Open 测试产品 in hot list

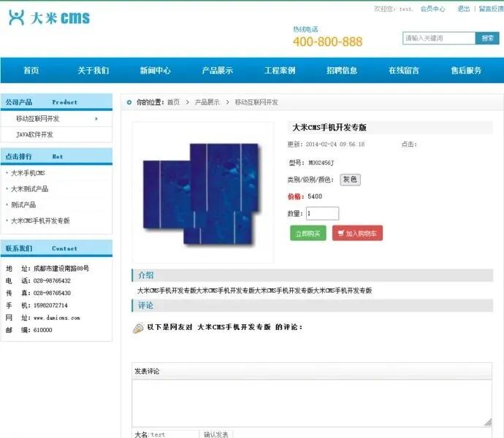pos(23,204)
